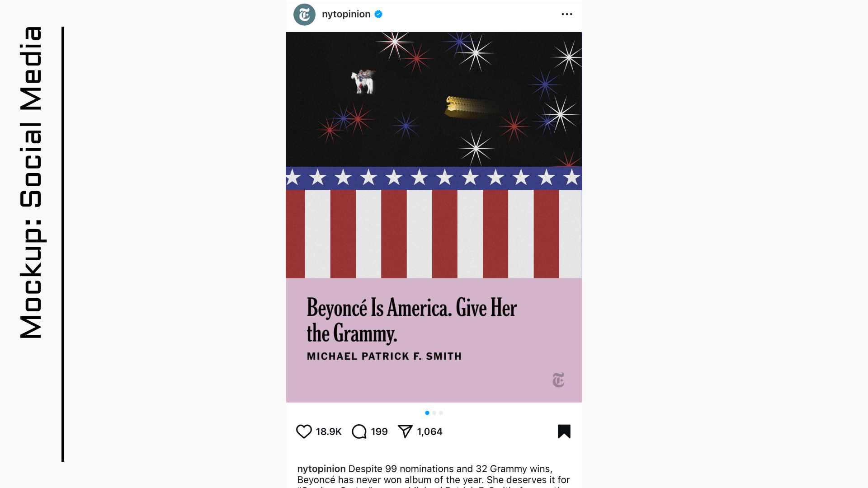This screenshot has width=868, height=488.
Task: Click the 1,064 shares count
Action: [x=429, y=432]
